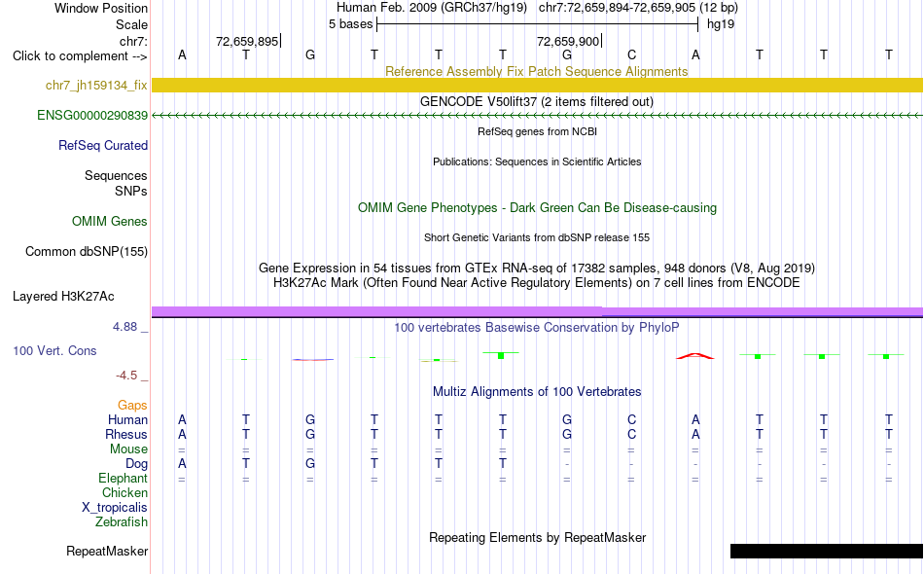Screen dimensions: 924x574
Task: Click the Layered H3K27Ac track label
Action: (63, 297)
